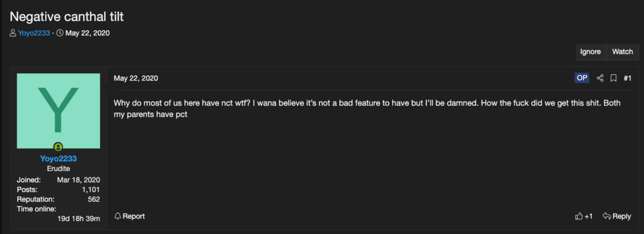
Task: Open Yoyo2233 author link under thread title
Action: tap(34, 33)
